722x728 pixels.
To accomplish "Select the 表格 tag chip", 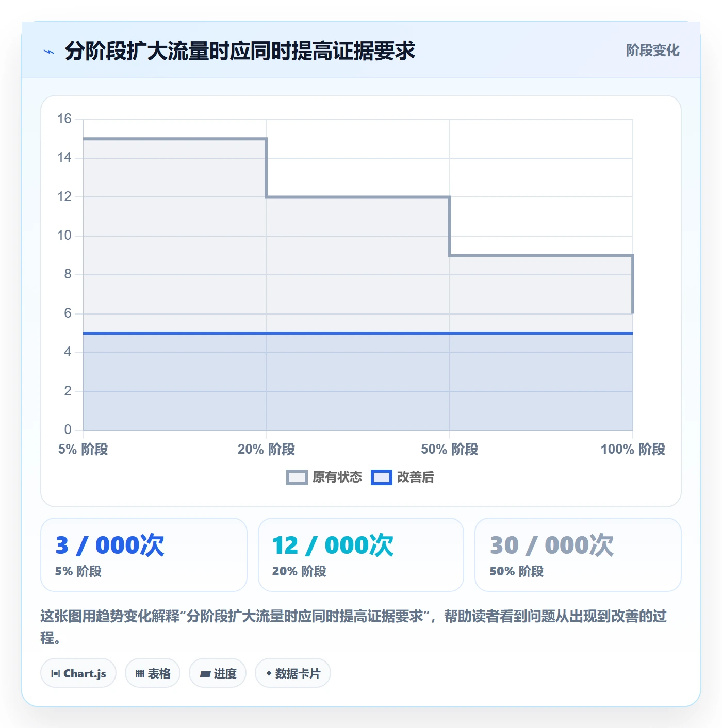I will (x=153, y=673).
